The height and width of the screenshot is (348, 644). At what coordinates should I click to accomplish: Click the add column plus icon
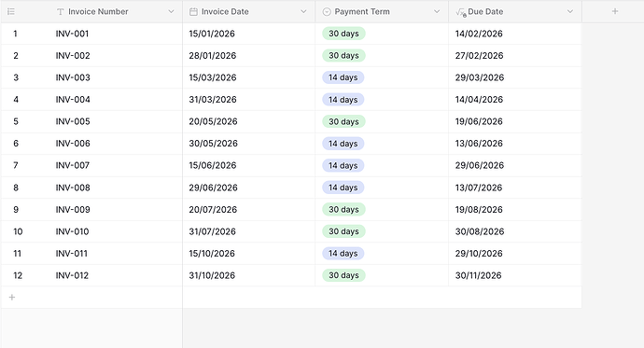point(615,11)
